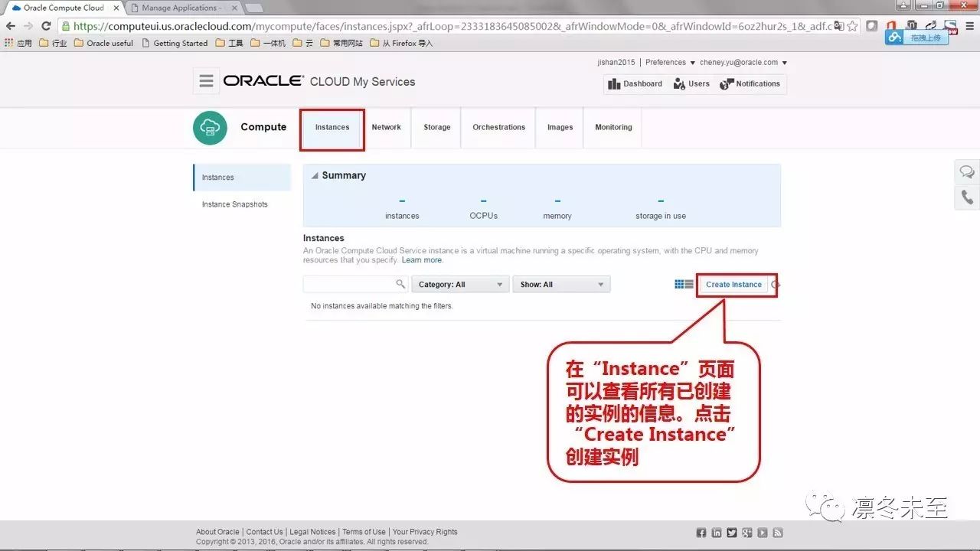Open the Terms of Use footer link
The width and height of the screenshot is (980, 551).
pos(364,532)
